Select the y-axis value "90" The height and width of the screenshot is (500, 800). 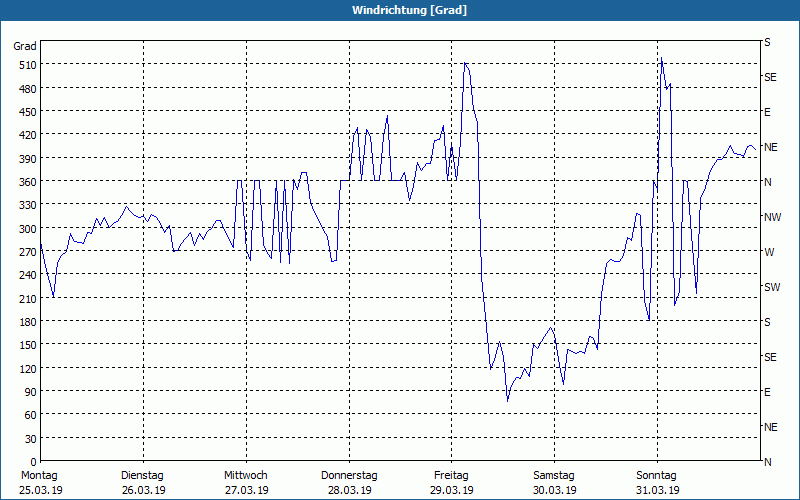[x=31, y=392]
